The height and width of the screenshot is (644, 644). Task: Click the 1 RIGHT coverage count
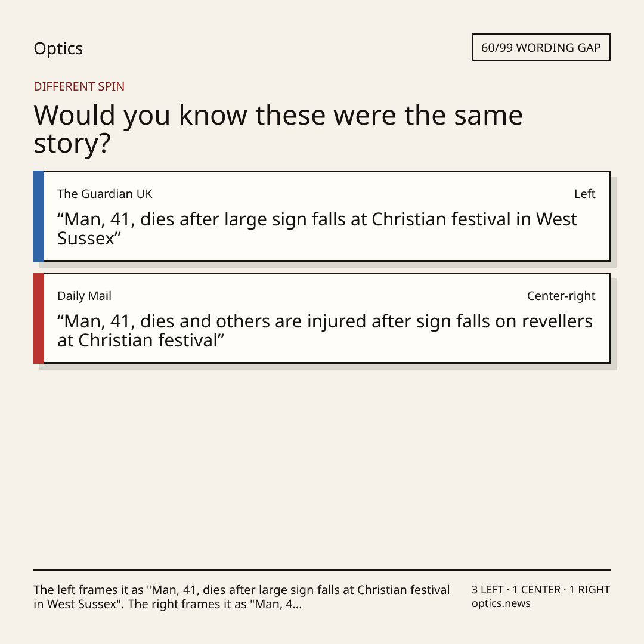(x=589, y=590)
